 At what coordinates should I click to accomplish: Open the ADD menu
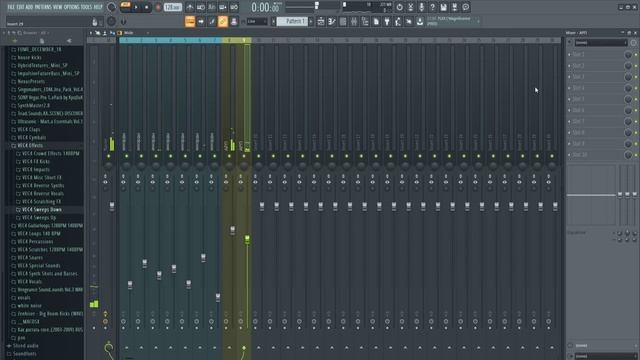click(x=29, y=7)
